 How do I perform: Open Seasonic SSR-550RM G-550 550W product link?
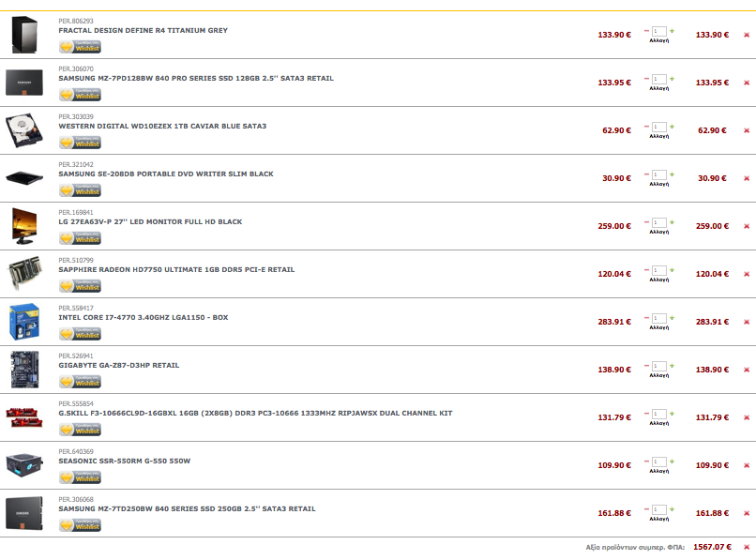[125, 461]
